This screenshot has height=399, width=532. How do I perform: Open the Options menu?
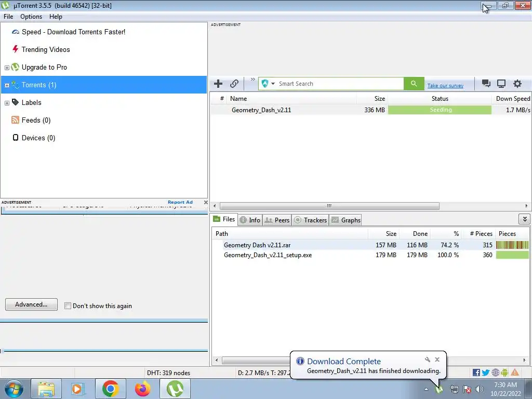[x=31, y=17]
